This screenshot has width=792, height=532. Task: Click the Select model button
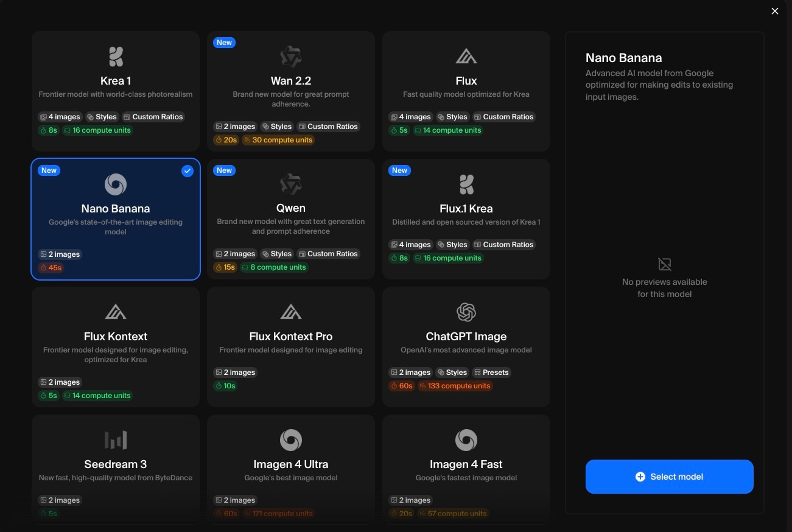coord(670,477)
